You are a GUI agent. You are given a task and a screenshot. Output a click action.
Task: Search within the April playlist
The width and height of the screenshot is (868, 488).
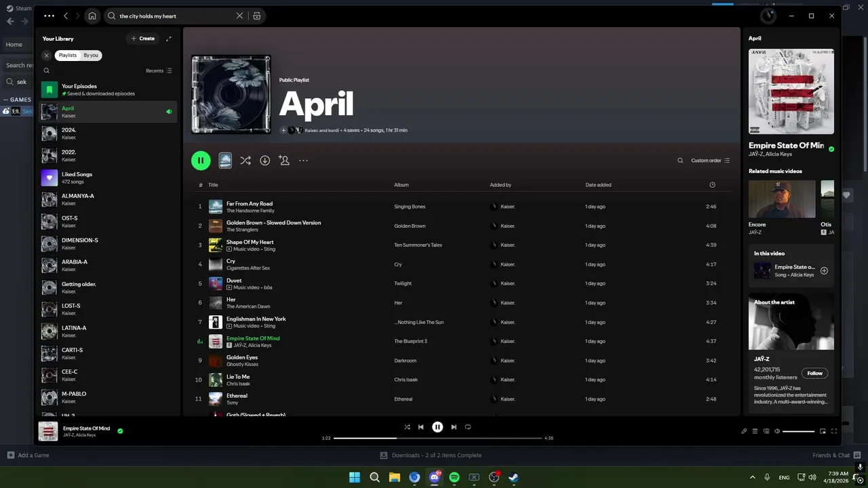pos(680,161)
